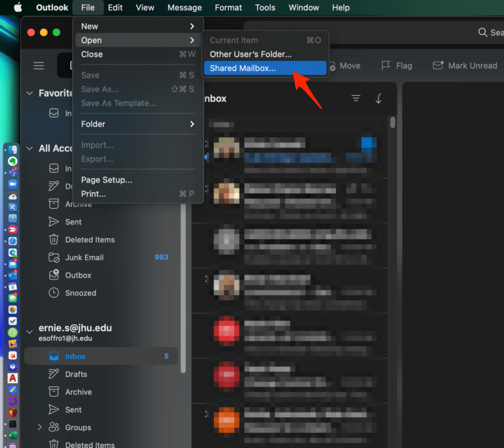Click the Favorites inbox tray icon
The image size is (504, 448).
click(x=54, y=113)
